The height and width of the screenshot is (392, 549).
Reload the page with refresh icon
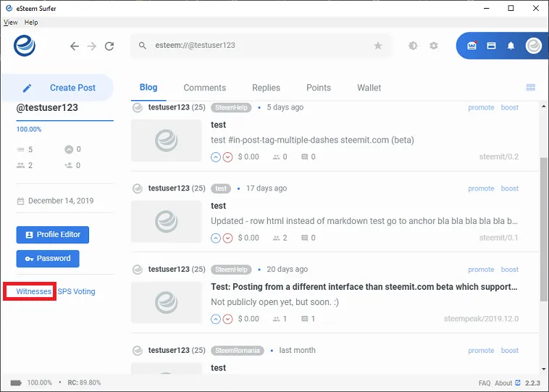click(x=109, y=46)
